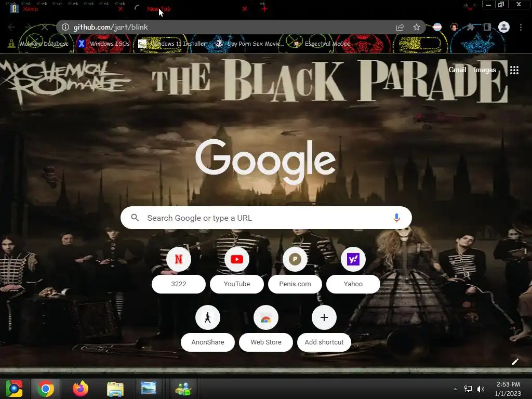Toggle the side panel
This screenshot has width=532, height=399.
point(487,27)
